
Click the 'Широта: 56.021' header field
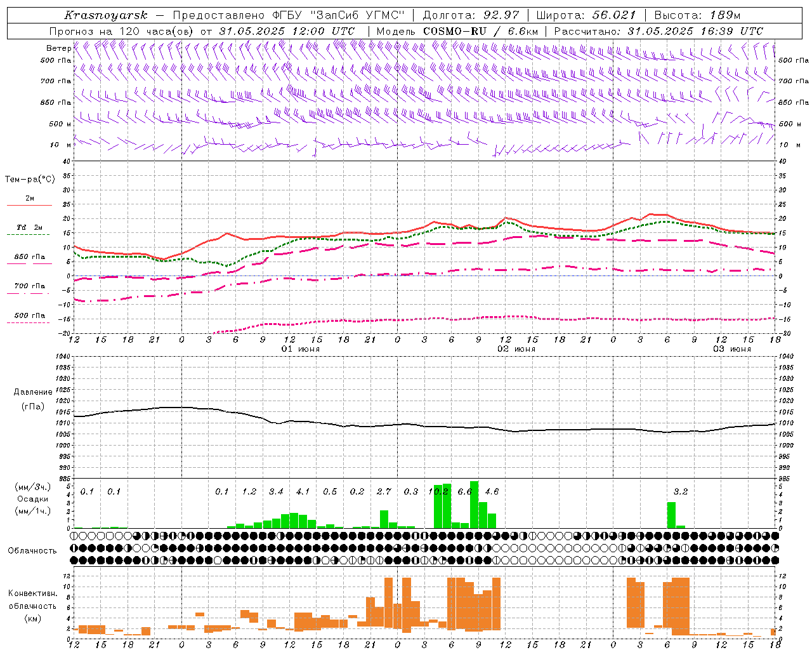pos(586,15)
